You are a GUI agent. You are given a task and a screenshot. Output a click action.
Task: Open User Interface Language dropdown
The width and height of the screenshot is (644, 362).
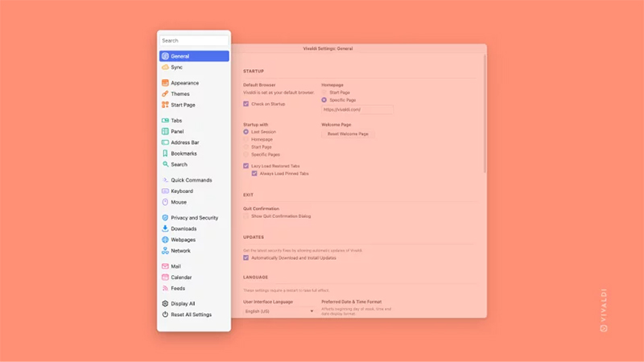pos(279,311)
